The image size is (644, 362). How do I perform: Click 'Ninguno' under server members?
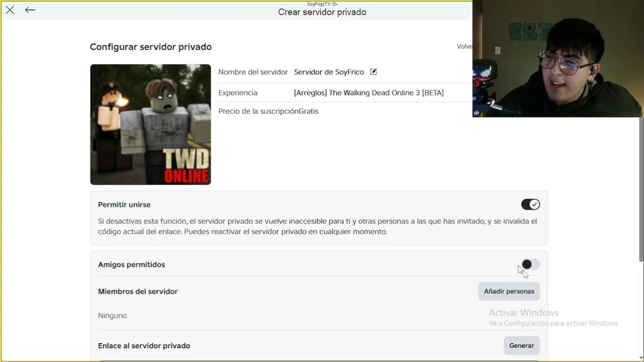(112, 315)
